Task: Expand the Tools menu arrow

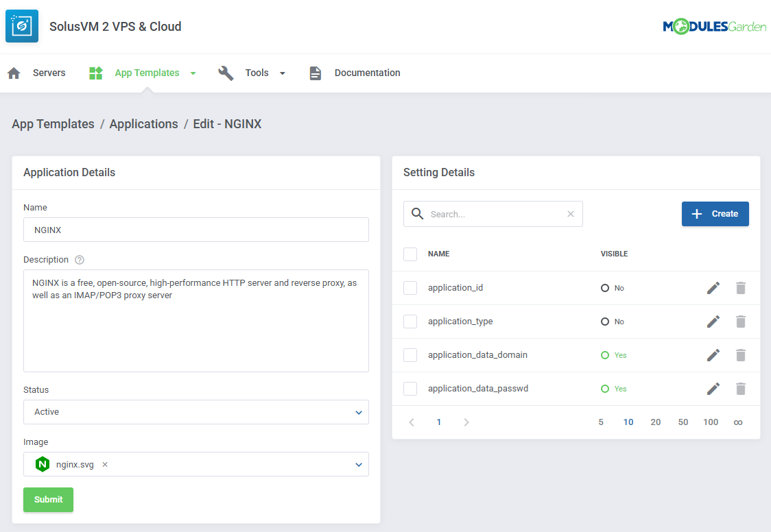Action: click(x=283, y=73)
